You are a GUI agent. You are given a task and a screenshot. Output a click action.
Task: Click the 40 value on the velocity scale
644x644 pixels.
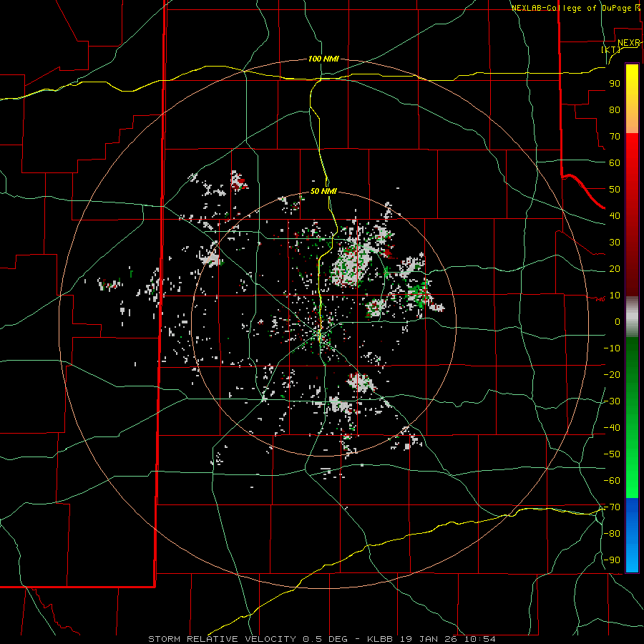(615, 216)
